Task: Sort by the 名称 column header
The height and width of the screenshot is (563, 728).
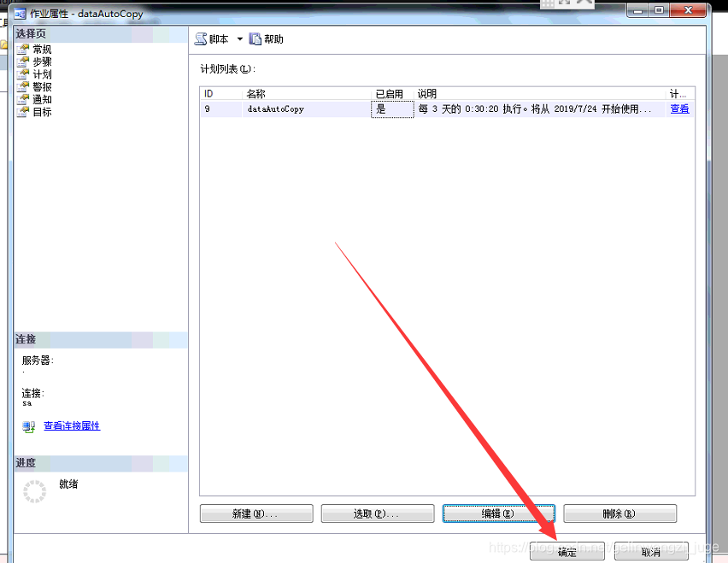Action: click(307, 94)
